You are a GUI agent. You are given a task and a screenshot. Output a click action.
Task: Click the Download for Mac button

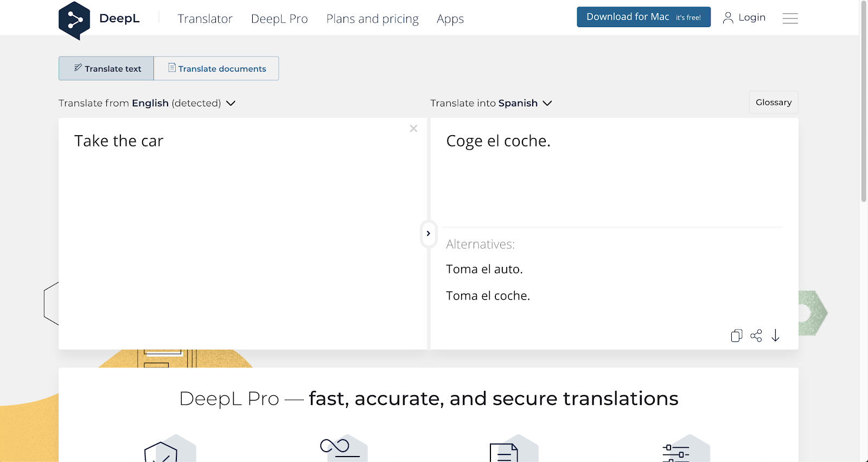(x=643, y=17)
